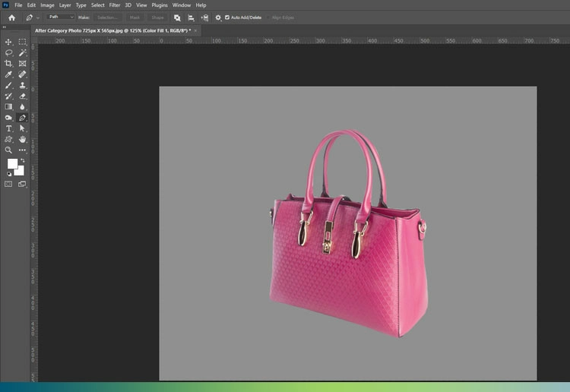
Task: Select the Clone Stamp tool
Action: [x=23, y=85]
